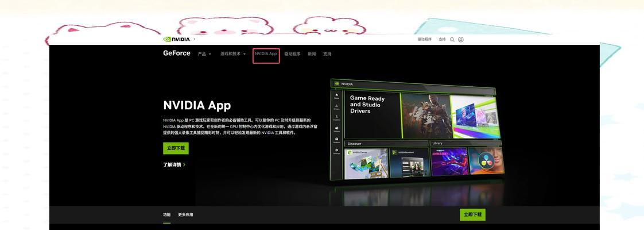Image resolution: width=644 pixels, height=230 pixels.
Task: Click the NVIDIA App preview image
Action: tap(416, 129)
